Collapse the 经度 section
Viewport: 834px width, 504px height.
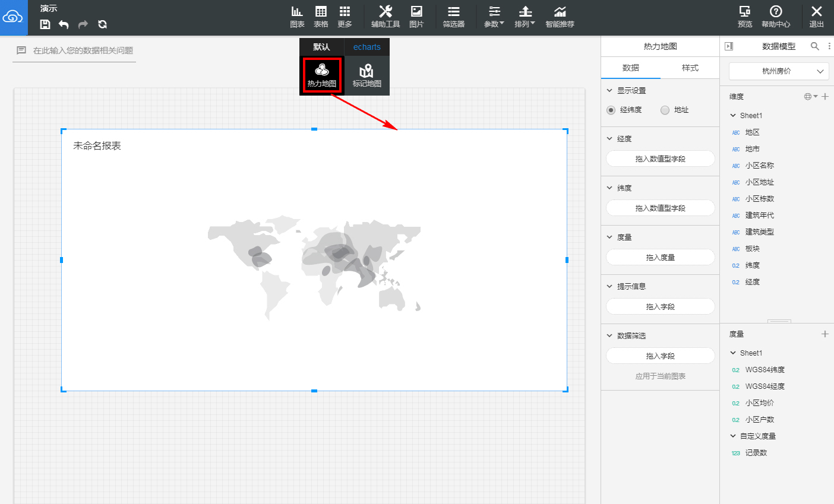tap(609, 139)
